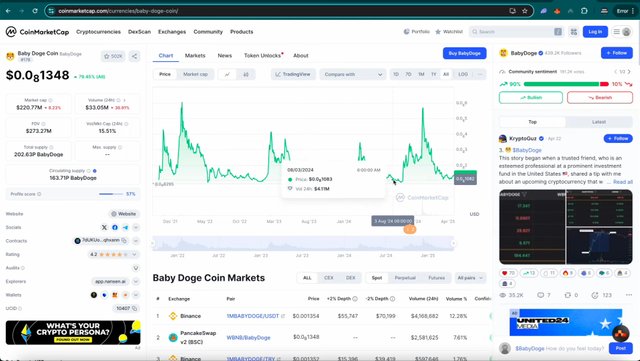Expand wallets list chevron
The width and height of the screenshot is (640, 361).
(x=136, y=295)
